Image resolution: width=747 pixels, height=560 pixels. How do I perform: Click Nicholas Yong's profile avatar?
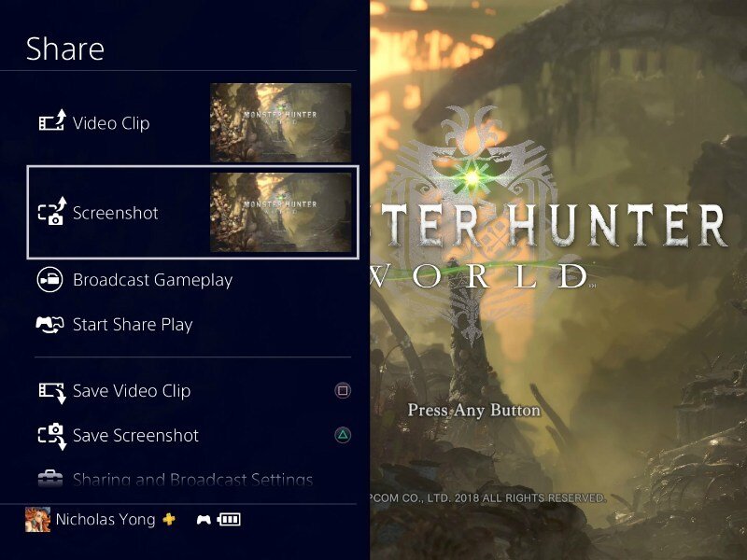[37, 519]
